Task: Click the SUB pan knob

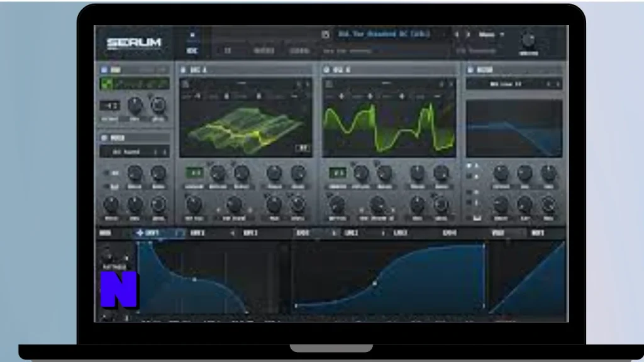Action: (x=135, y=106)
